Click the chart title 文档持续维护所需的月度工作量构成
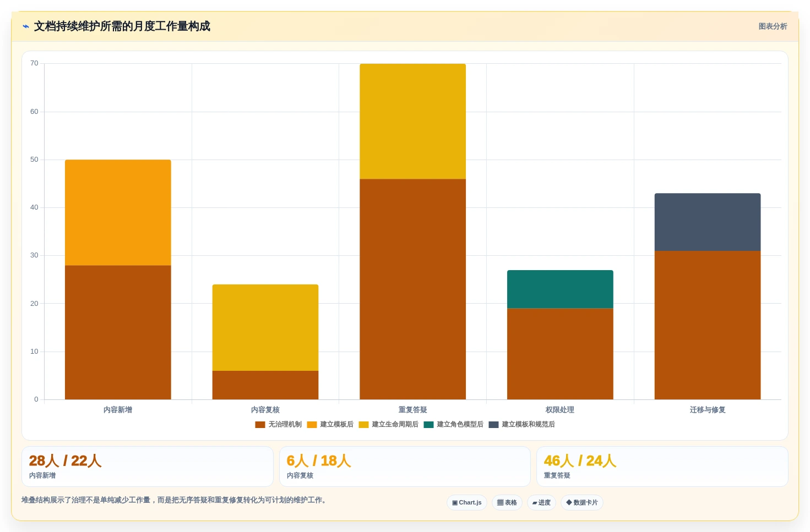 tap(122, 26)
